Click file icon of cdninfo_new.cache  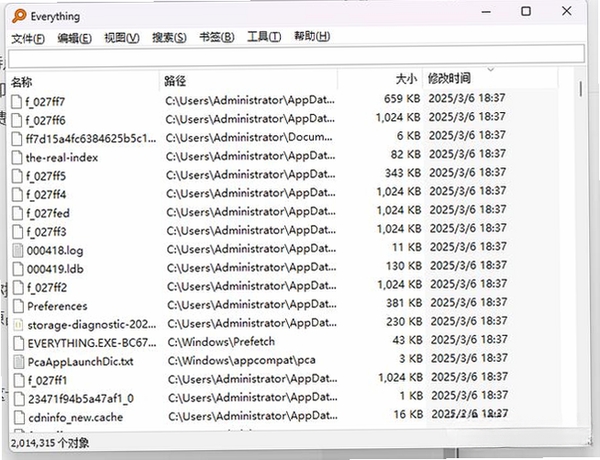(x=20, y=417)
